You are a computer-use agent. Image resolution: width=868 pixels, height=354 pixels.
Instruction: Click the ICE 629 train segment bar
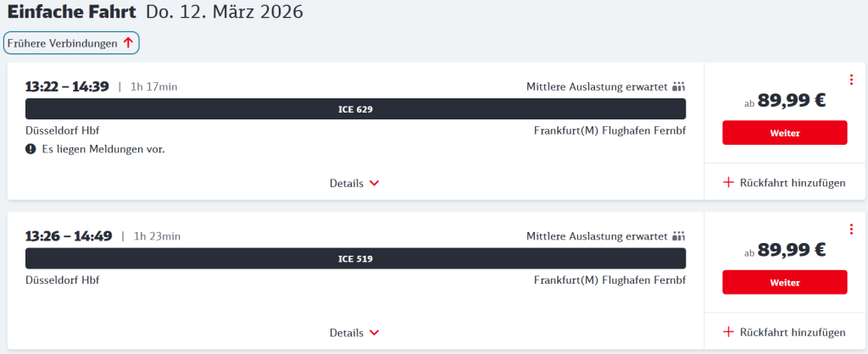click(355, 109)
